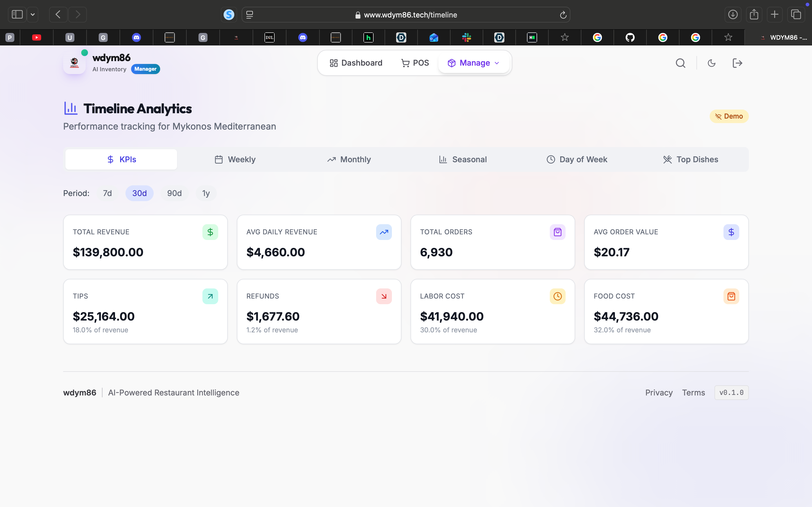Open Safari sidebar chevron dropdown

(x=32, y=14)
